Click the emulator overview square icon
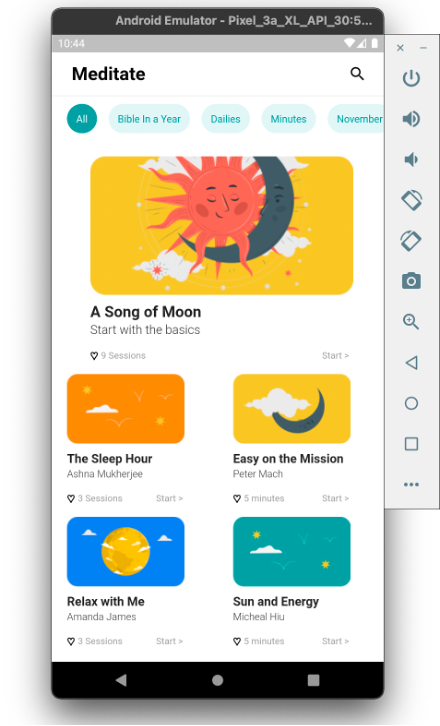 coord(411,444)
